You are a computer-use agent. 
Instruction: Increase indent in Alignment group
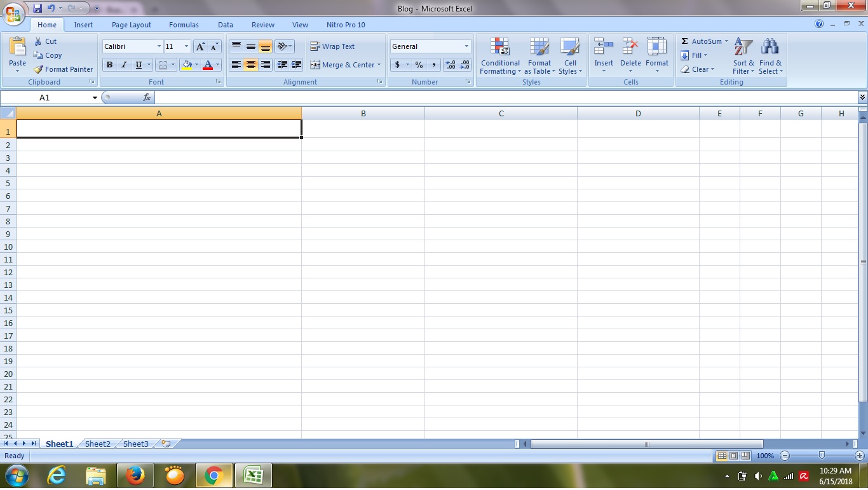[x=296, y=65]
